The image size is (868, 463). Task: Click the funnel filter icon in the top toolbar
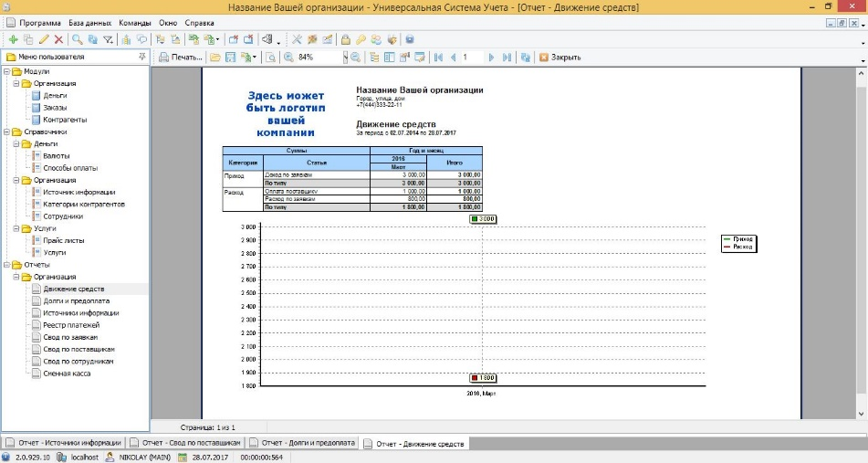click(109, 39)
